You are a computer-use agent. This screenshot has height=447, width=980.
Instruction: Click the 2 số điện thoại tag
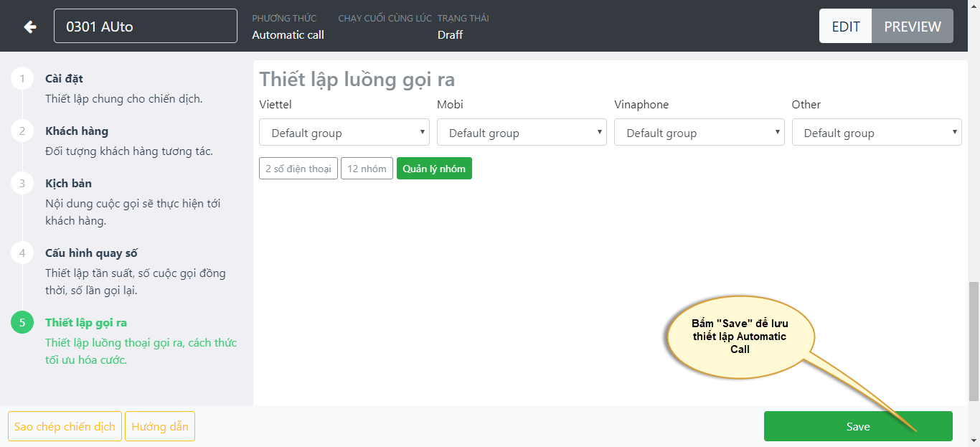298,169
